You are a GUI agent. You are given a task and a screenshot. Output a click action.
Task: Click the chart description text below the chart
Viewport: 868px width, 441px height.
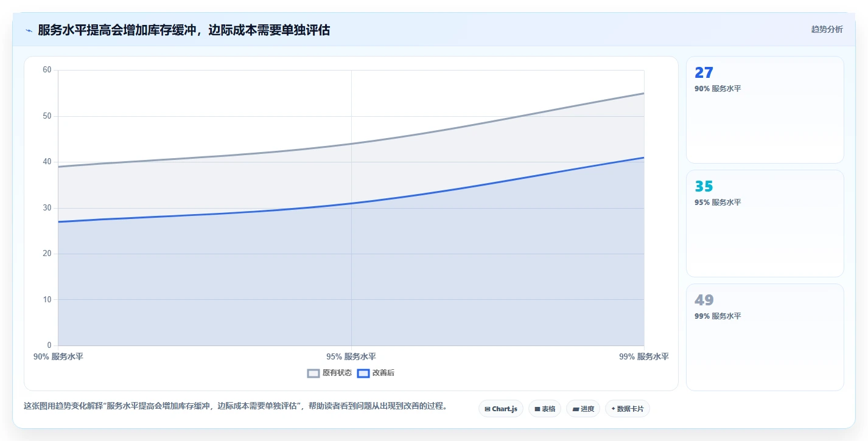pos(236,406)
